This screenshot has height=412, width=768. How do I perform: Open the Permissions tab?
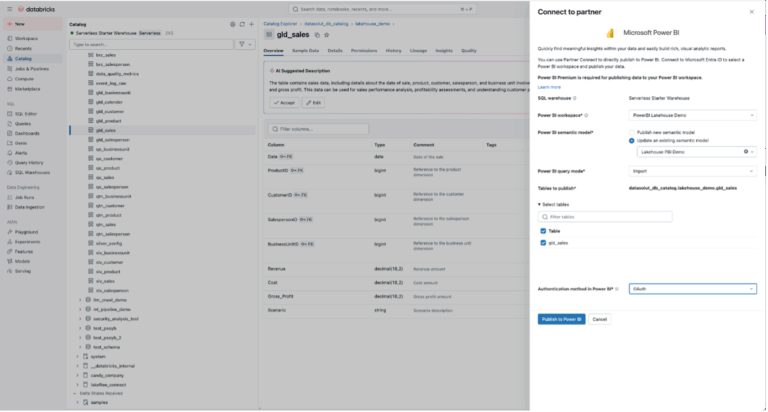tap(364, 50)
